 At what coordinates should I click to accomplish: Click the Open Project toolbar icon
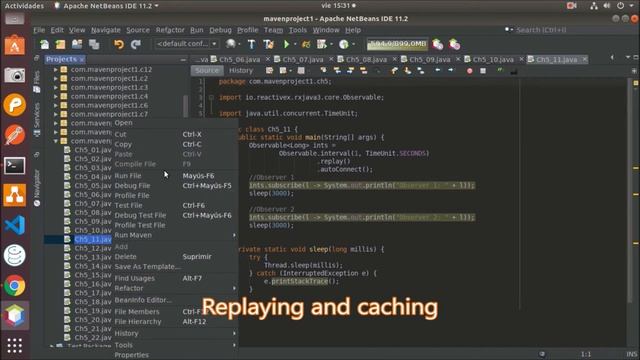pos(77,44)
